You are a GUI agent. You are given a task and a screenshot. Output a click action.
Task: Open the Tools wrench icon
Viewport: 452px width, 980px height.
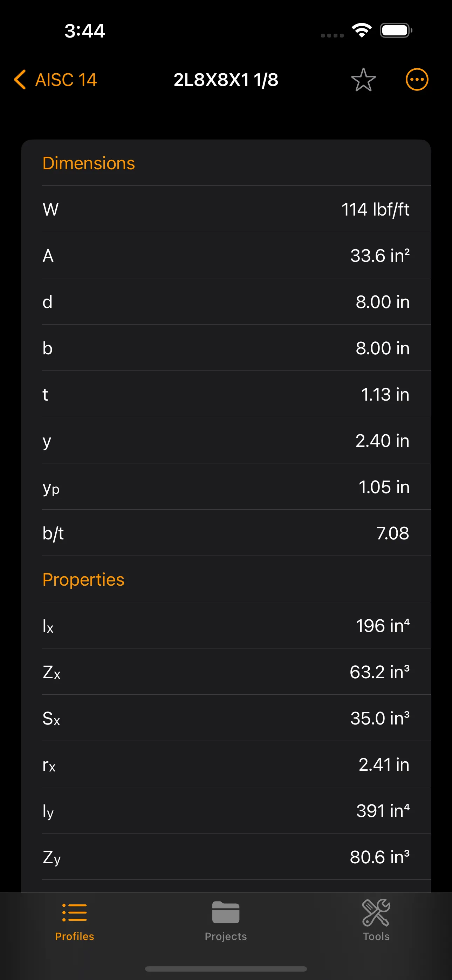[376, 912]
